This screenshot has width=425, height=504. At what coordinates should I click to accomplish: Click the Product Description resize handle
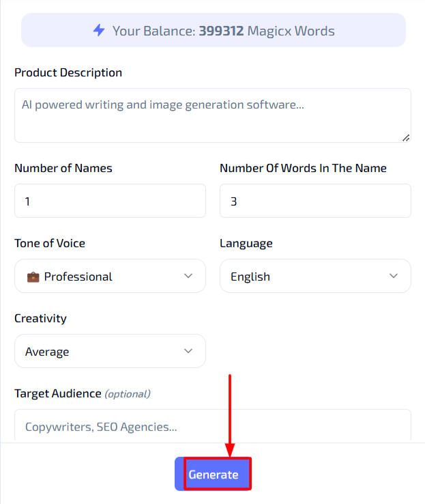[x=406, y=138]
